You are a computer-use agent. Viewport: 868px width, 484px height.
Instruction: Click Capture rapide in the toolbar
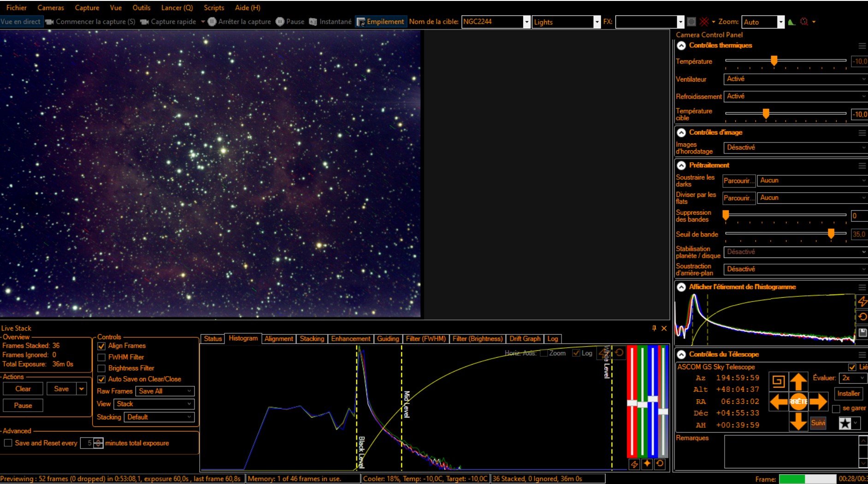(168, 22)
